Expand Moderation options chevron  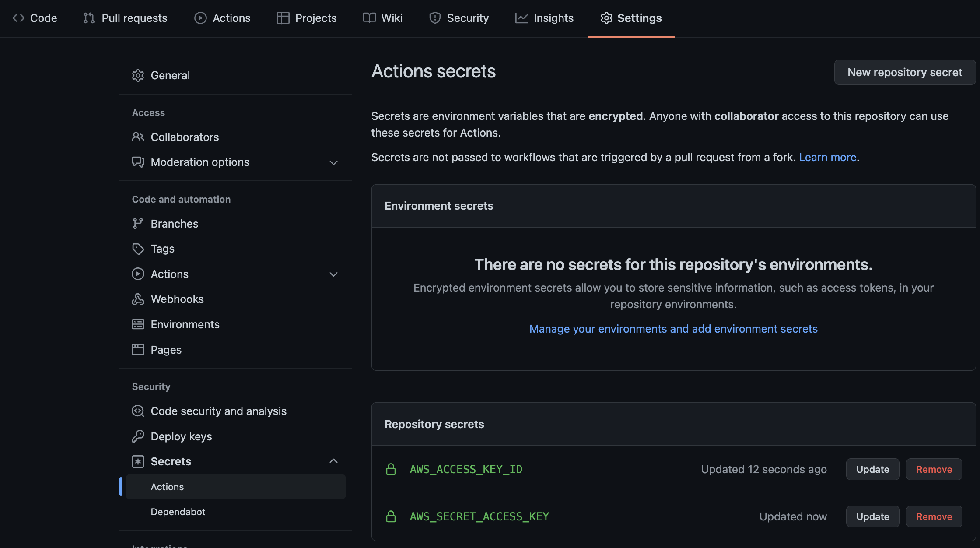(333, 162)
